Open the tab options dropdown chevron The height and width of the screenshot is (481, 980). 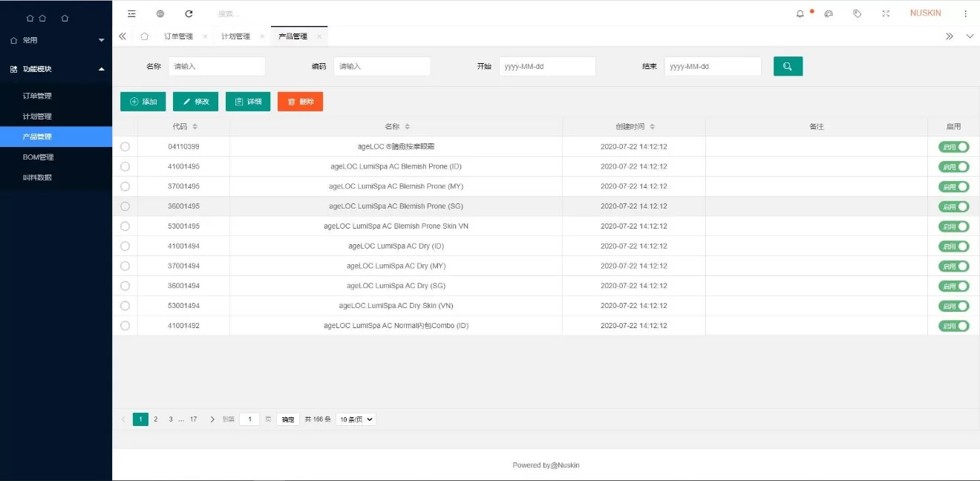click(x=970, y=36)
